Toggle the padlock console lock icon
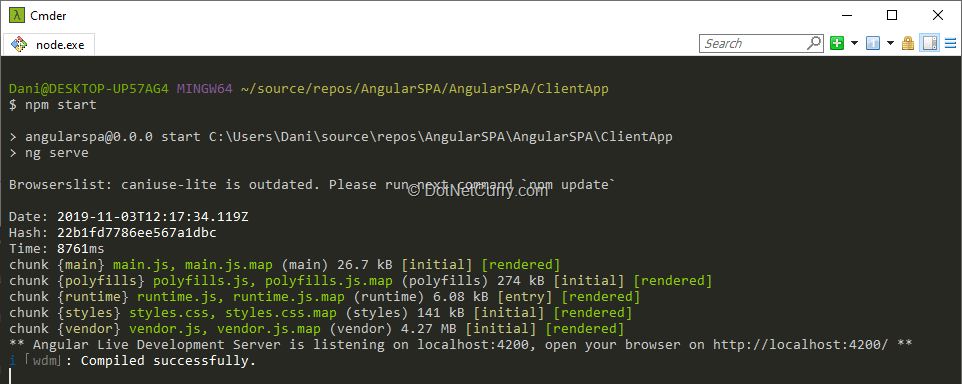This screenshot has height=384, width=962. pos(908,44)
